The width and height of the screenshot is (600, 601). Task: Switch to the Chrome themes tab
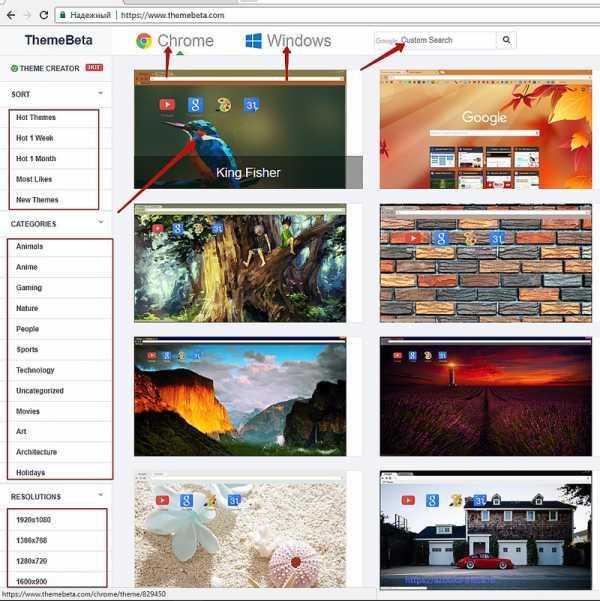click(x=186, y=41)
